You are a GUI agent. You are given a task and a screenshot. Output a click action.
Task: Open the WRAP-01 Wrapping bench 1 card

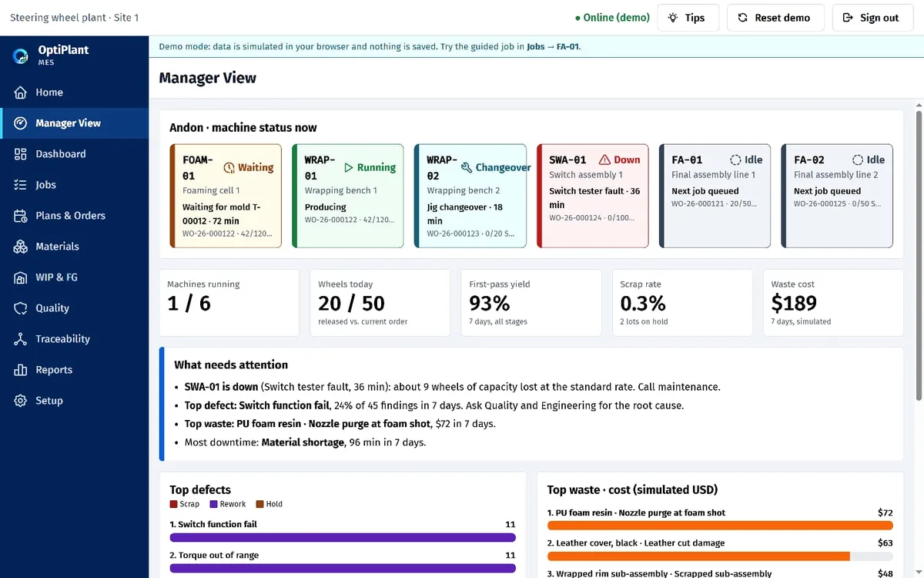tap(348, 196)
